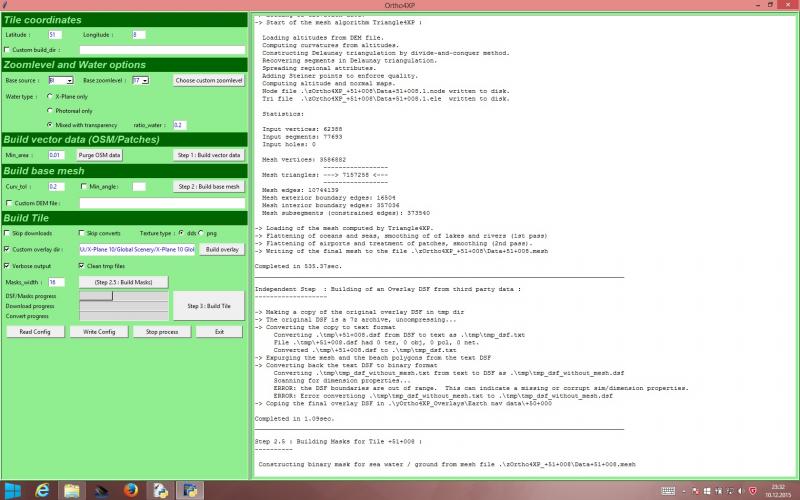This screenshot has height=500, width=800.
Task: Click Download progress bar
Action: point(123,306)
